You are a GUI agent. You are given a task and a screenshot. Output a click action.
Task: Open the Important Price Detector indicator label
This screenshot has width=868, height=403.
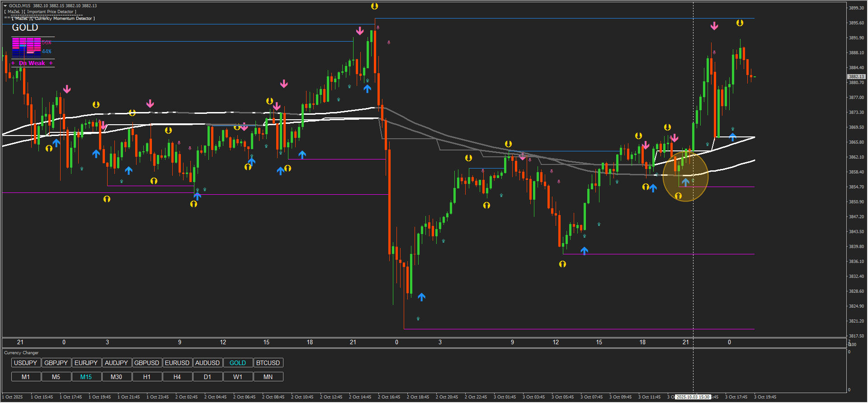click(x=51, y=12)
